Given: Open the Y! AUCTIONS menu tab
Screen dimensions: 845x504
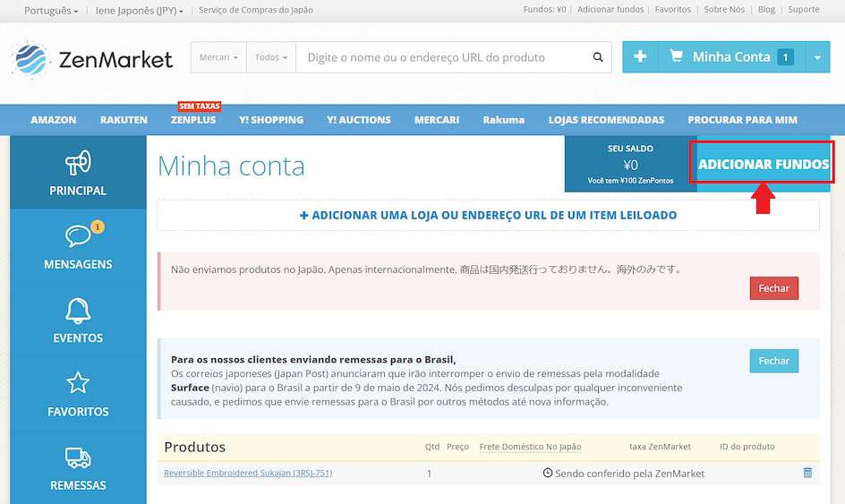Looking at the screenshot, I should pos(358,120).
